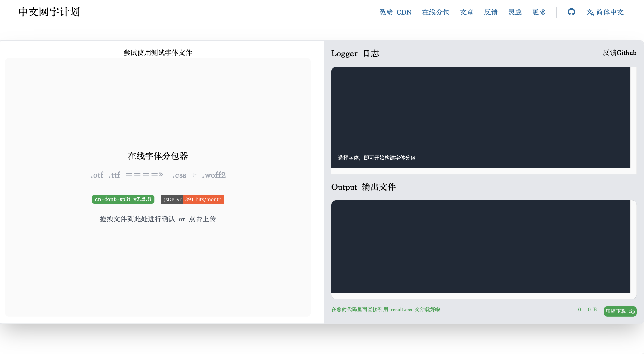Screen dimensions: 644x354
Task: Expand the 更多 nav menu
Action: (539, 12)
